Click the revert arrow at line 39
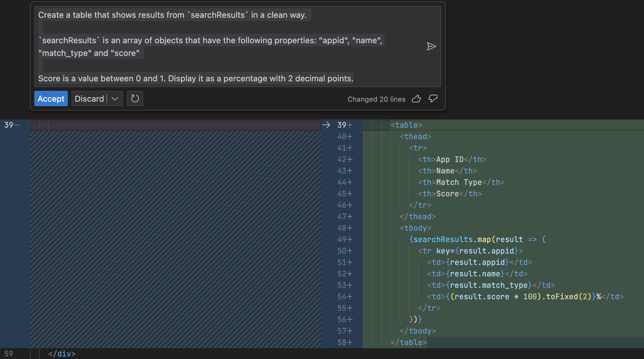Viewport: 644px width, 359px height. pyautogui.click(x=326, y=125)
